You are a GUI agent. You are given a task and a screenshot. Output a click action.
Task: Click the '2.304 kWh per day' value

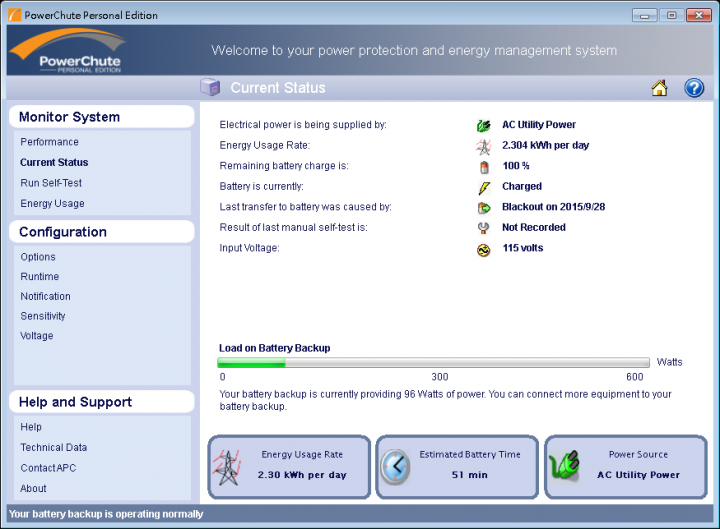[x=546, y=146]
